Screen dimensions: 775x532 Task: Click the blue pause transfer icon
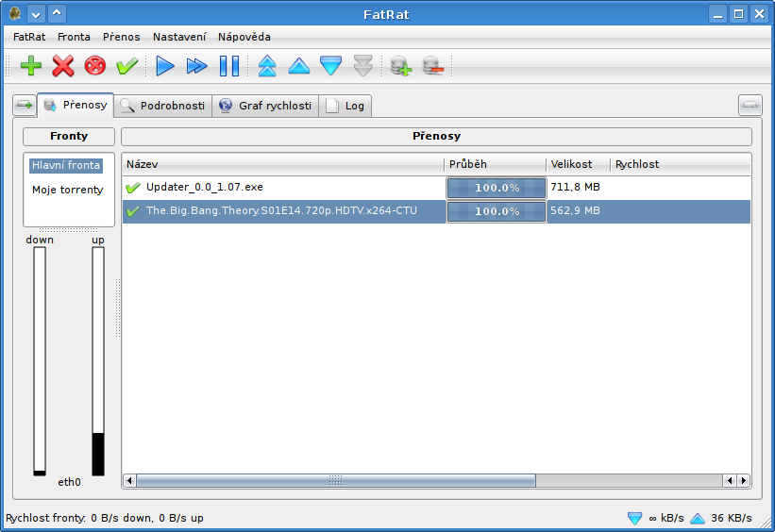[x=228, y=65]
